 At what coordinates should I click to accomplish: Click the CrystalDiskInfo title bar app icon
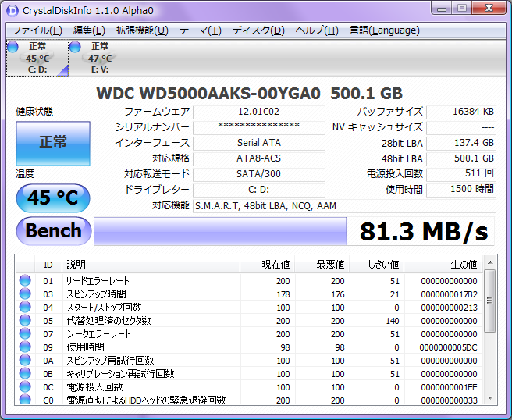pyautogui.click(x=12, y=10)
